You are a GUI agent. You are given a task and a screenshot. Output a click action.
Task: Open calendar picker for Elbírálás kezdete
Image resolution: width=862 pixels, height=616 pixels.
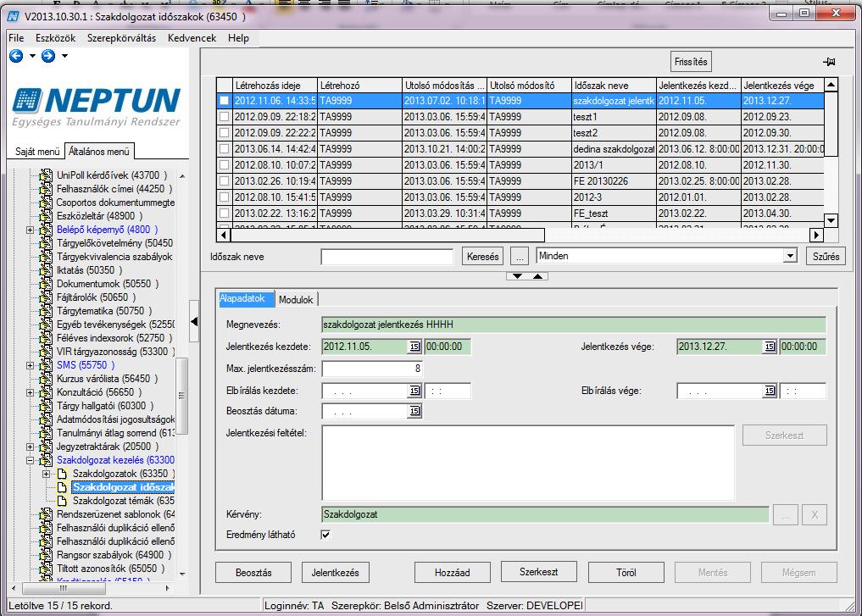pyautogui.click(x=414, y=391)
